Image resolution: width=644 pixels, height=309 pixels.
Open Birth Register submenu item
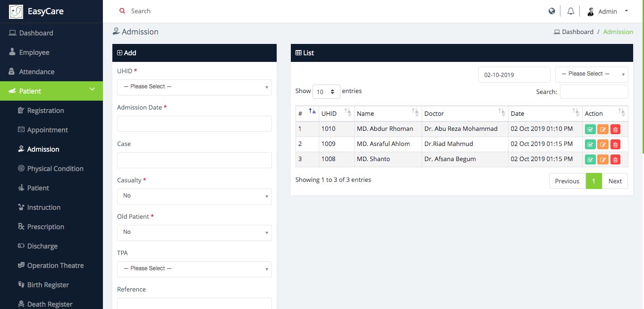pos(51,285)
